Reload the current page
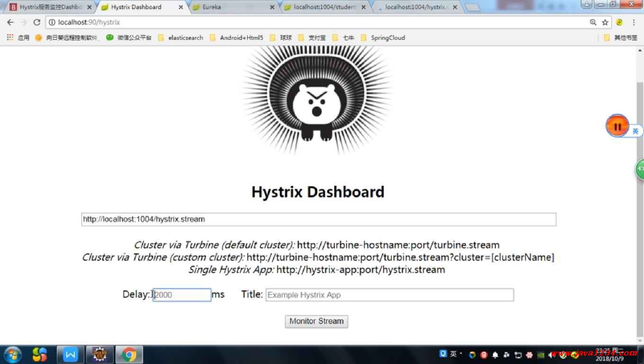Screen dimensions: 644x364 click(37, 22)
